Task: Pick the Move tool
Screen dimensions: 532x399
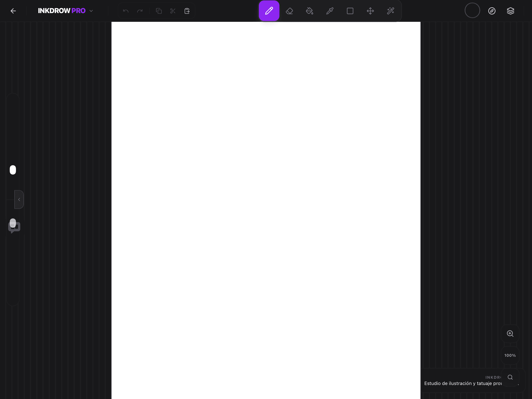Action: [x=370, y=11]
